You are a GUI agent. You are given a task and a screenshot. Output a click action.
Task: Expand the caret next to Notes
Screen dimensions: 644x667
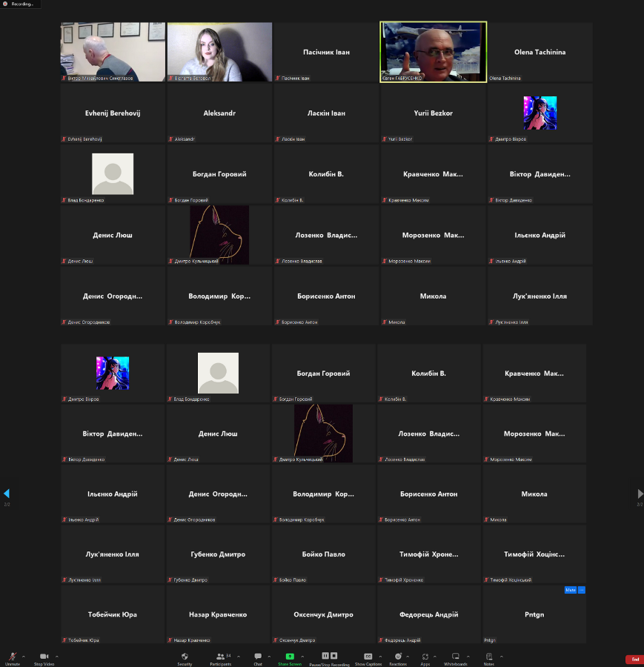(x=501, y=657)
